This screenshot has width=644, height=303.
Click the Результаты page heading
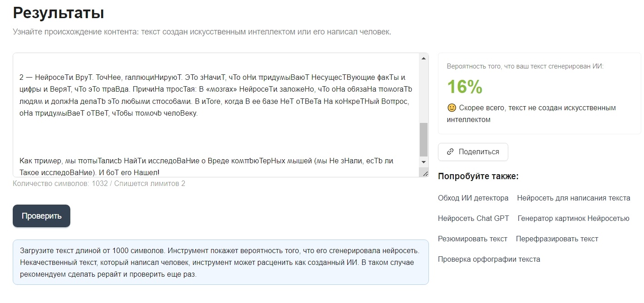[x=59, y=13]
